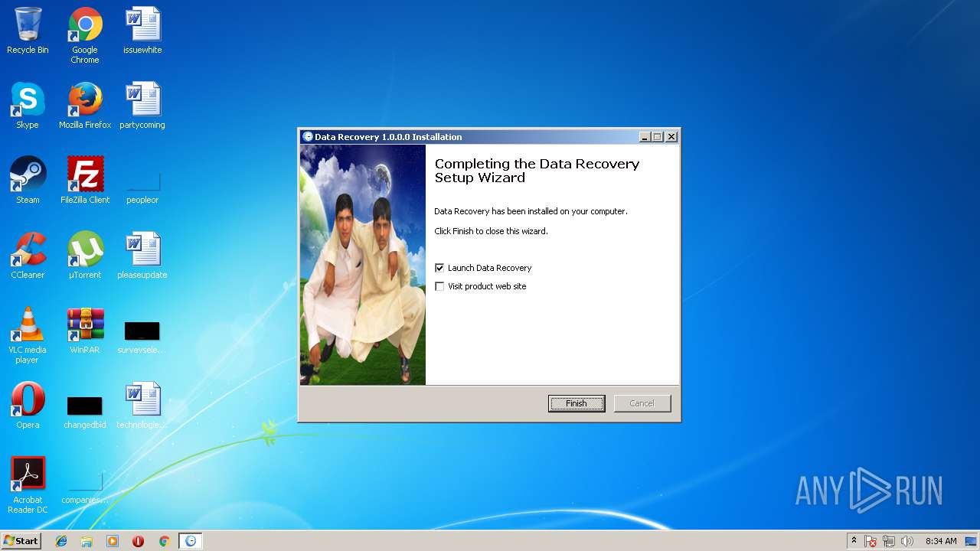Screen dimensions: 980x551
Task: Close the Data Recovery installation window
Action: (671, 137)
